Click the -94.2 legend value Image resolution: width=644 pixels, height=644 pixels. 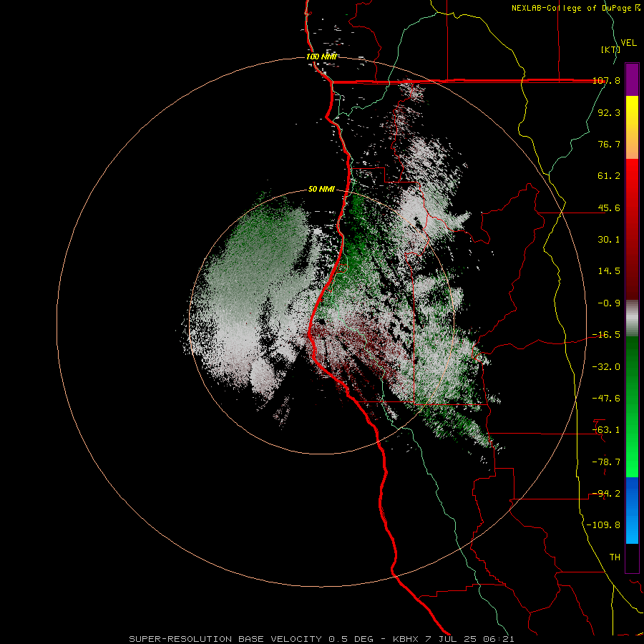click(x=606, y=493)
